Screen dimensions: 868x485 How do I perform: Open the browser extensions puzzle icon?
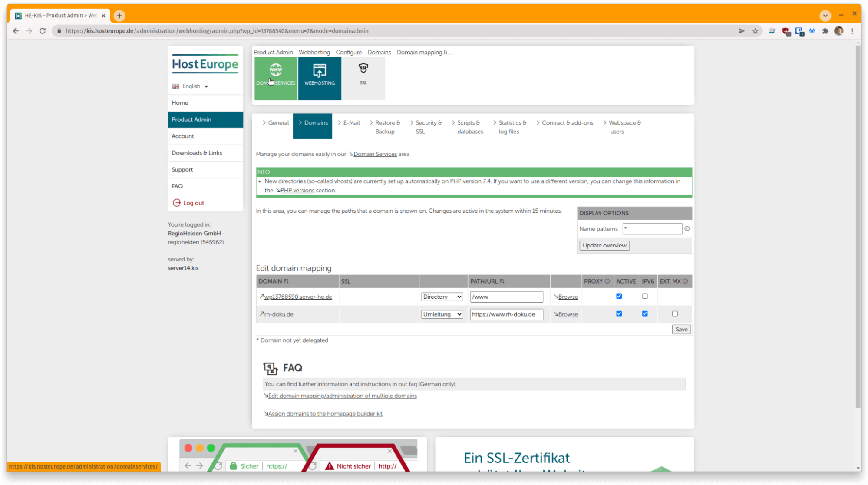(x=825, y=31)
